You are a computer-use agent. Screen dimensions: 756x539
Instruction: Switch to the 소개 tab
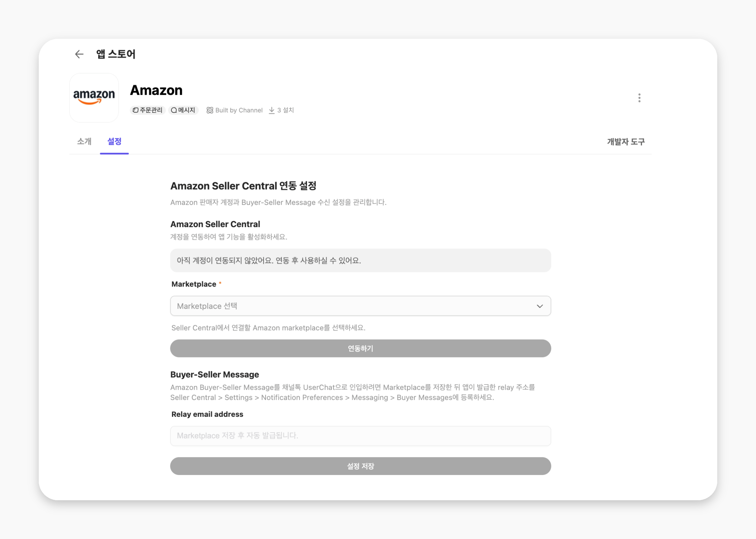pyautogui.click(x=84, y=142)
